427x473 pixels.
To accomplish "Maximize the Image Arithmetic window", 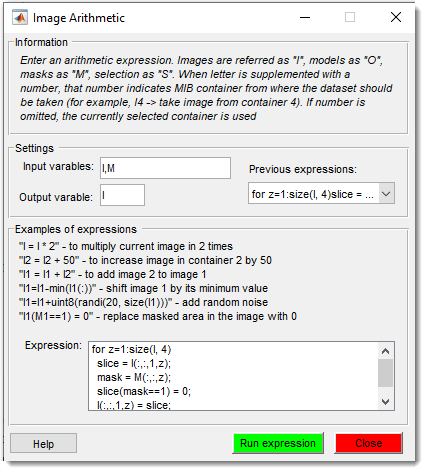I will [350, 17].
